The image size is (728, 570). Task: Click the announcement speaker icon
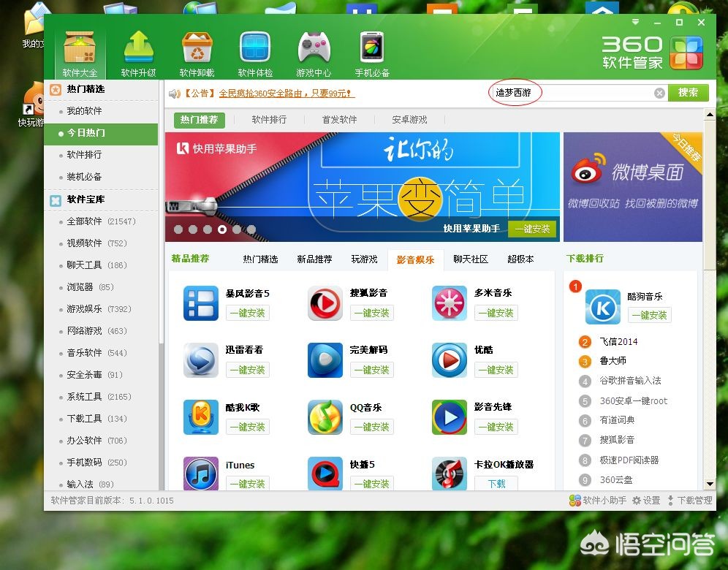click(174, 94)
